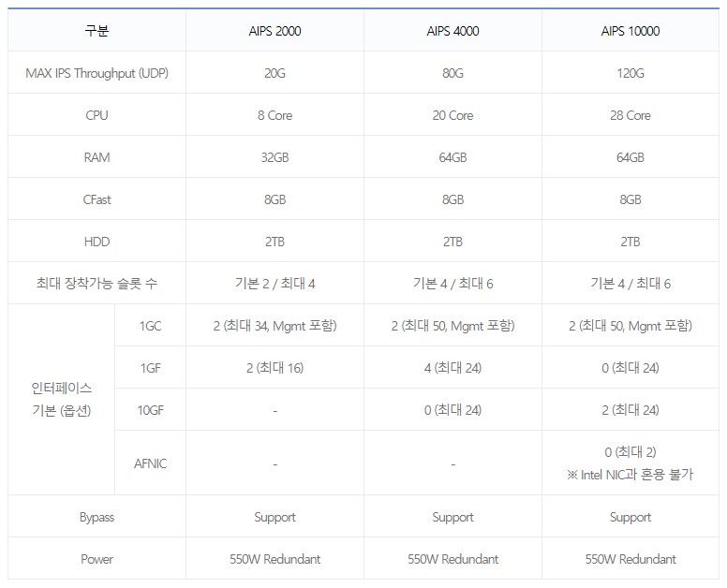Viewport: 727px width, 588px height.
Task: Select the AIPS 4000 column header
Action: pyautogui.click(x=453, y=31)
